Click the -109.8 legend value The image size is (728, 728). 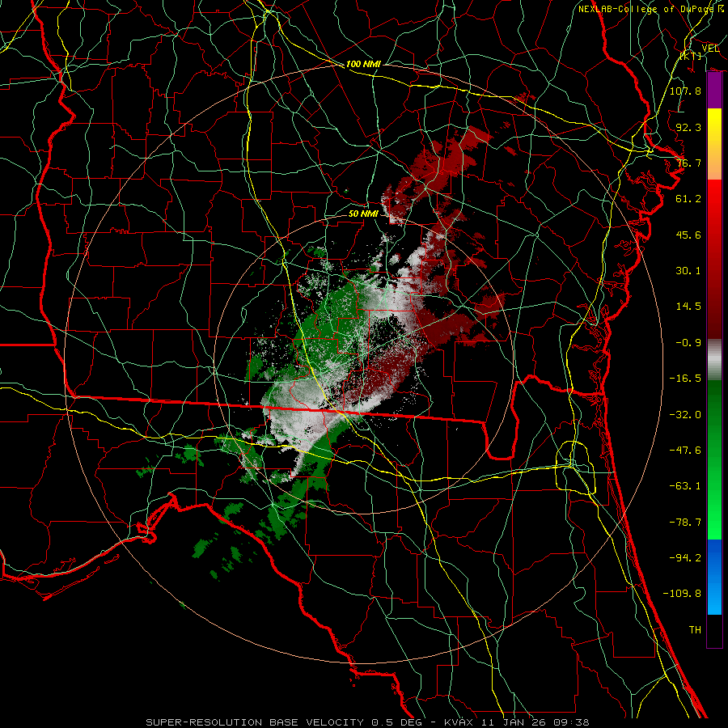[x=682, y=594]
